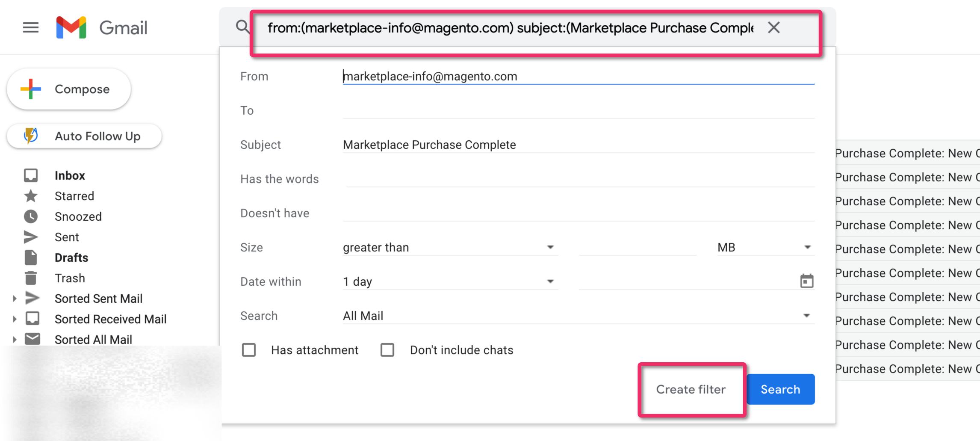Image resolution: width=980 pixels, height=441 pixels.
Task: Go to Starred messages
Action: click(74, 196)
